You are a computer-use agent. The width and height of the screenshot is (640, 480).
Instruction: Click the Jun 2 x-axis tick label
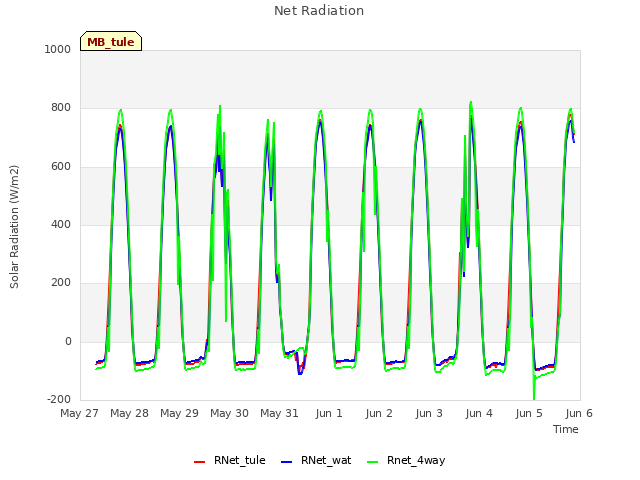[x=379, y=413]
